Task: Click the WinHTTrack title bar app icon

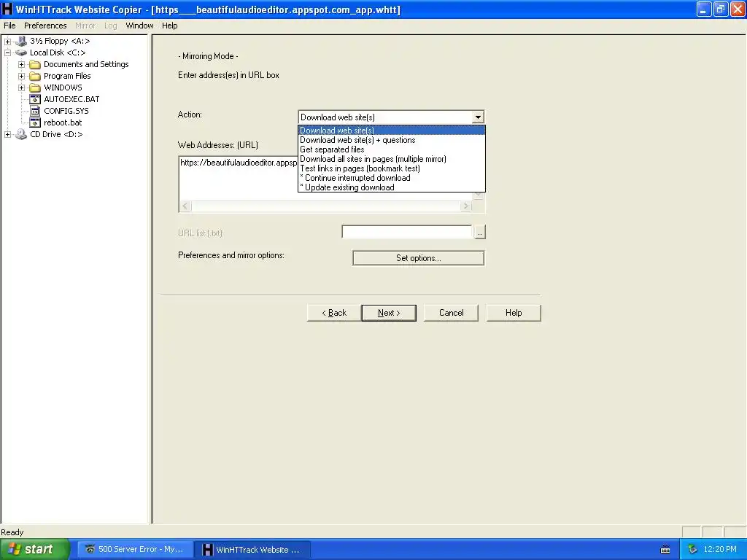Action: 7,9
